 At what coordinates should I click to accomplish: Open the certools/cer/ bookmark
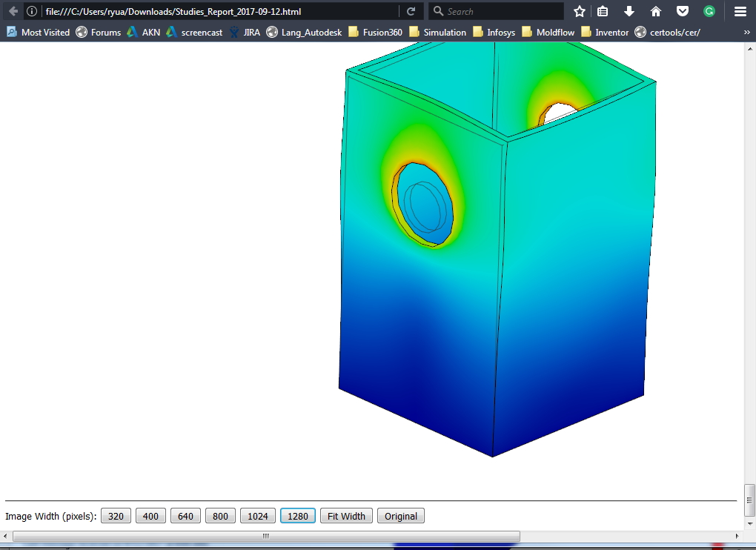click(668, 33)
